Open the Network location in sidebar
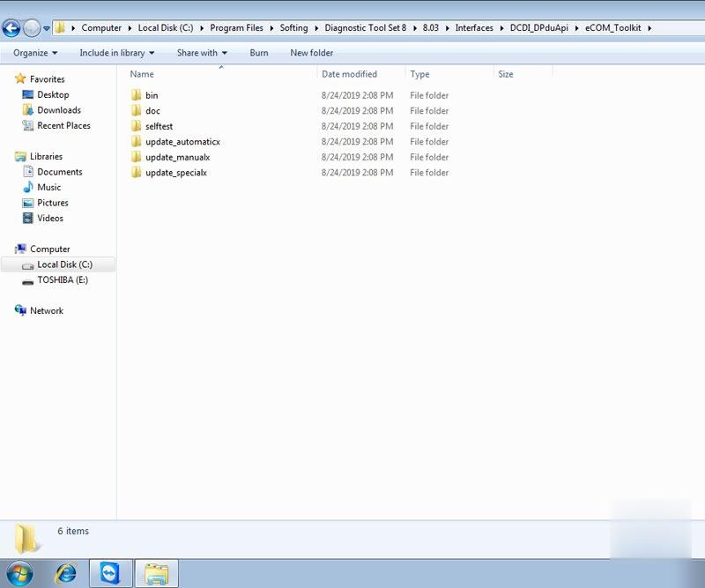The height and width of the screenshot is (588, 705). [47, 311]
